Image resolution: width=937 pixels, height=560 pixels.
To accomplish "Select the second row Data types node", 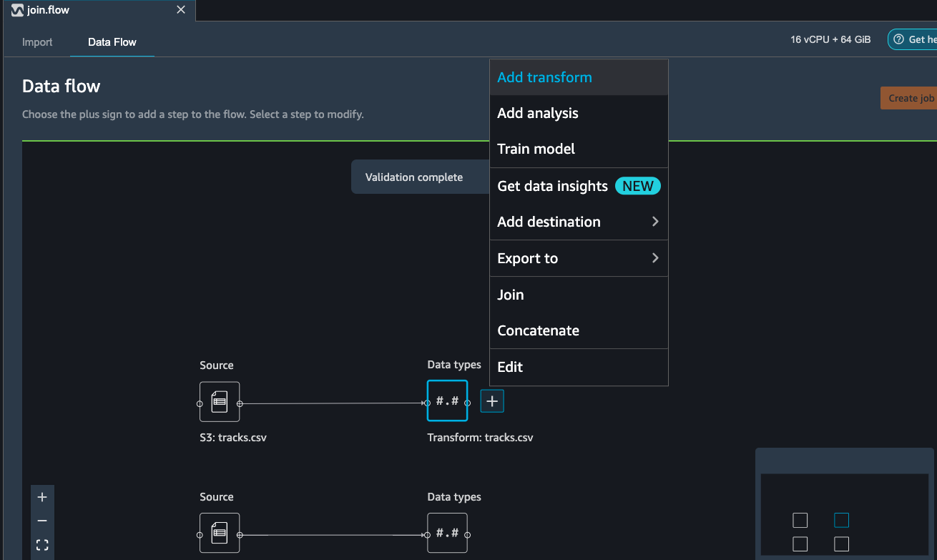I will [447, 533].
